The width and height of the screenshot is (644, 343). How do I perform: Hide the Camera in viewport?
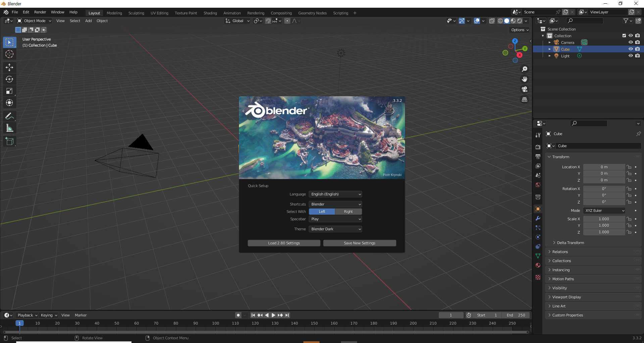[x=631, y=42]
